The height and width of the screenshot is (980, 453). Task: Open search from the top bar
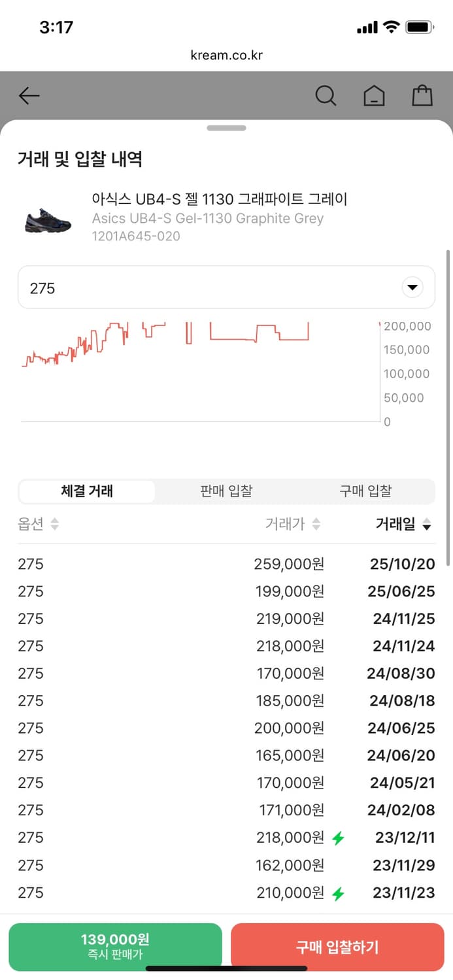(x=326, y=95)
